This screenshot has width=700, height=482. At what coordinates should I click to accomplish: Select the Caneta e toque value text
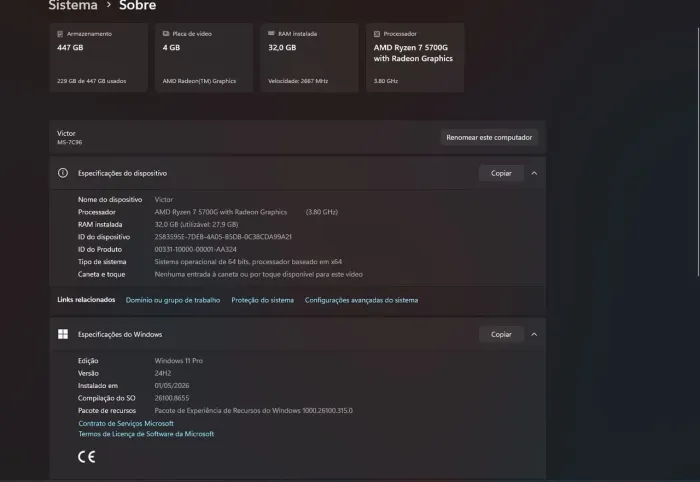pos(258,274)
